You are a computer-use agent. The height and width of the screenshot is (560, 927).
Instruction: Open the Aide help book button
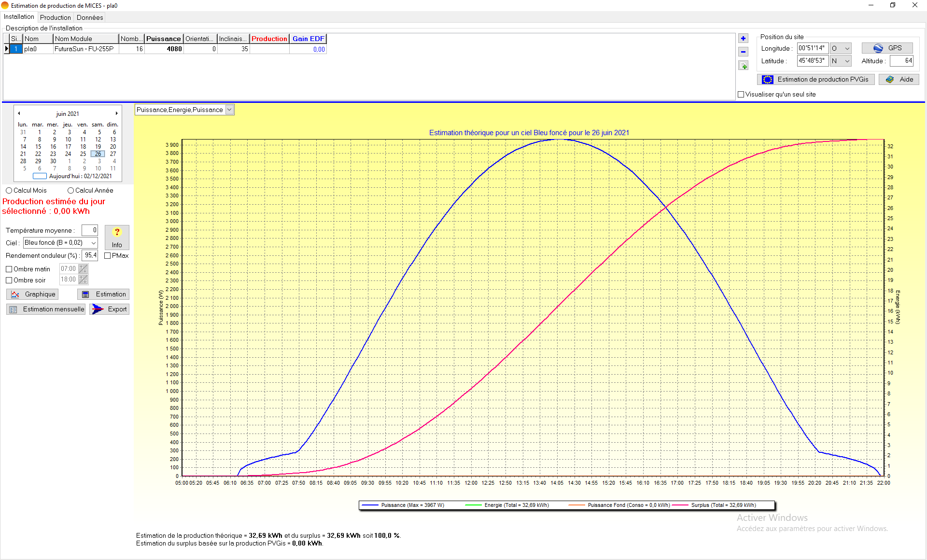click(x=899, y=79)
